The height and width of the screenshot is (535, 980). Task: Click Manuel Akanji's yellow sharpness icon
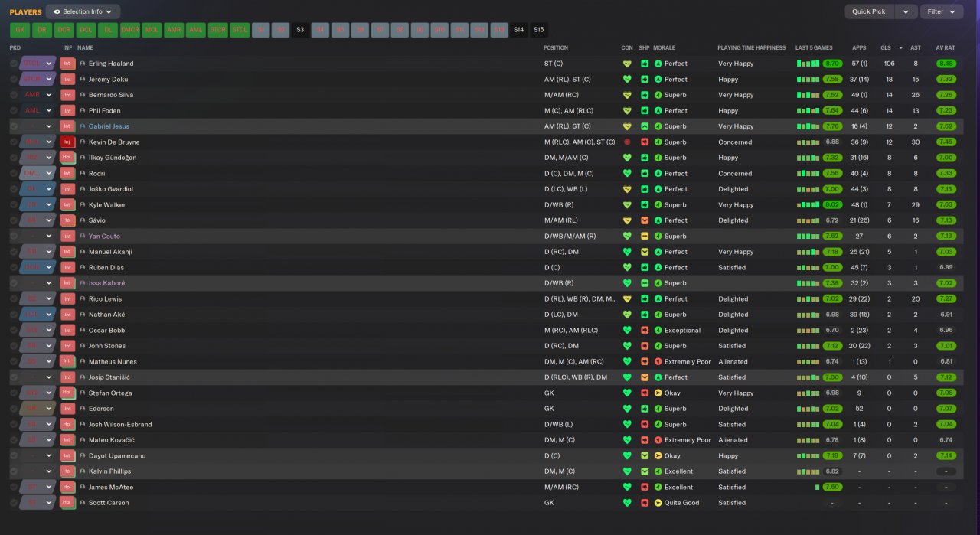point(645,252)
